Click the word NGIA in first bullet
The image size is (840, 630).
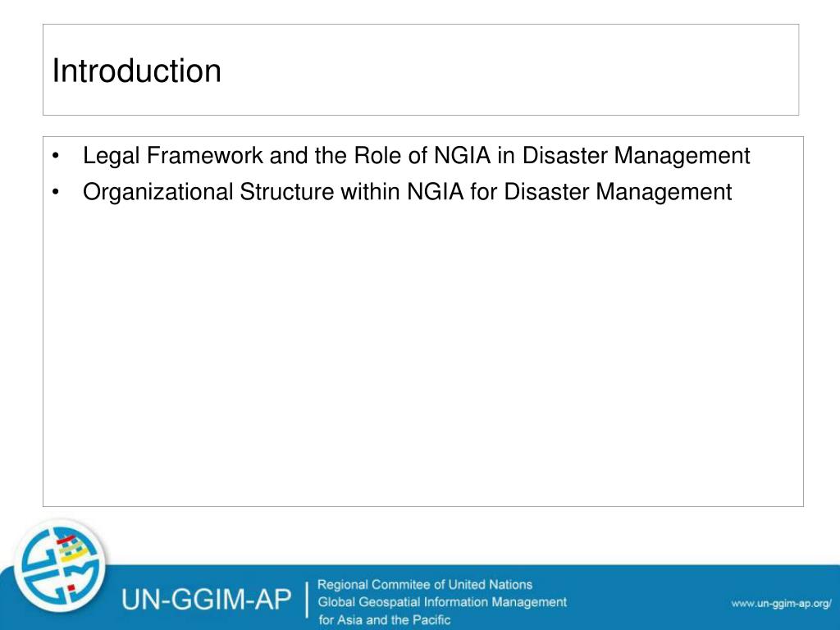[463, 156]
